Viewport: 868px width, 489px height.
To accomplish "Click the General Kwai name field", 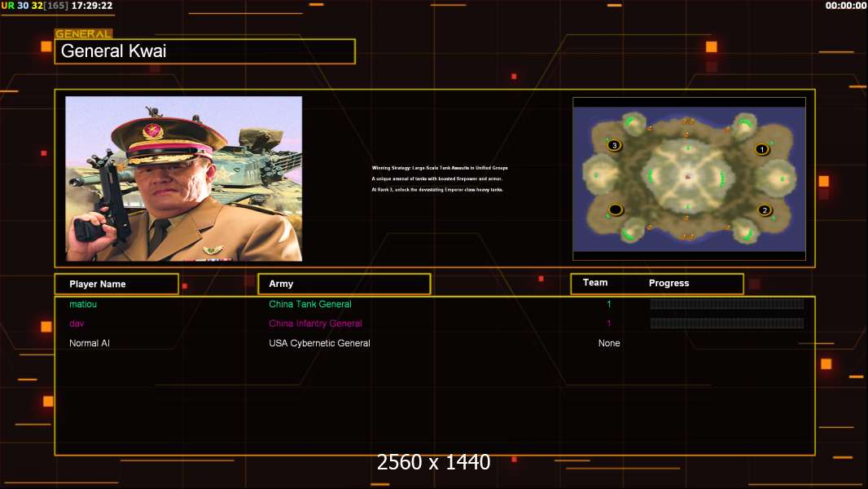I will coord(205,51).
